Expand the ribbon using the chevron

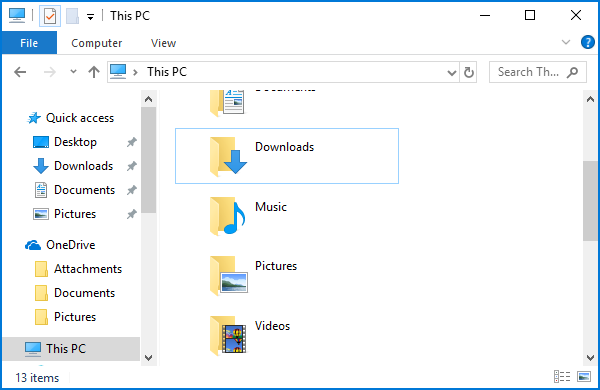click(x=566, y=42)
